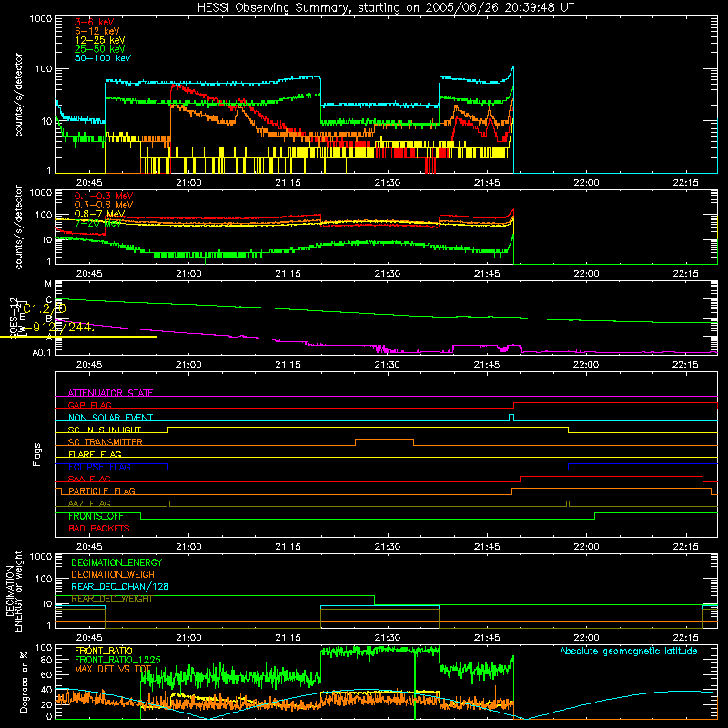Click the A0.1 label on GOES axis

pyautogui.click(x=42, y=352)
